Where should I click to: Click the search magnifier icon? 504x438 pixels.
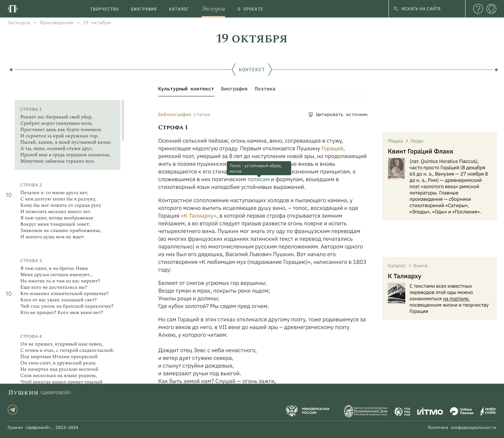pyautogui.click(x=396, y=9)
